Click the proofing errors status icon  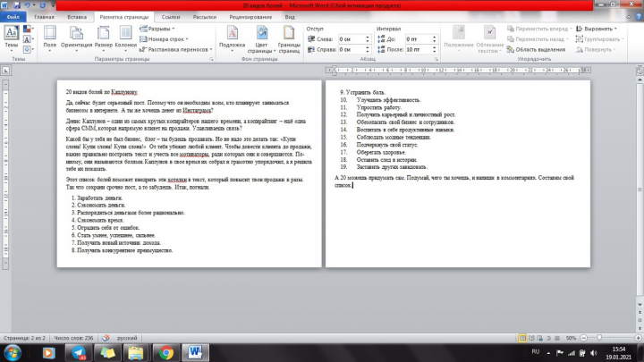click(106, 338)
